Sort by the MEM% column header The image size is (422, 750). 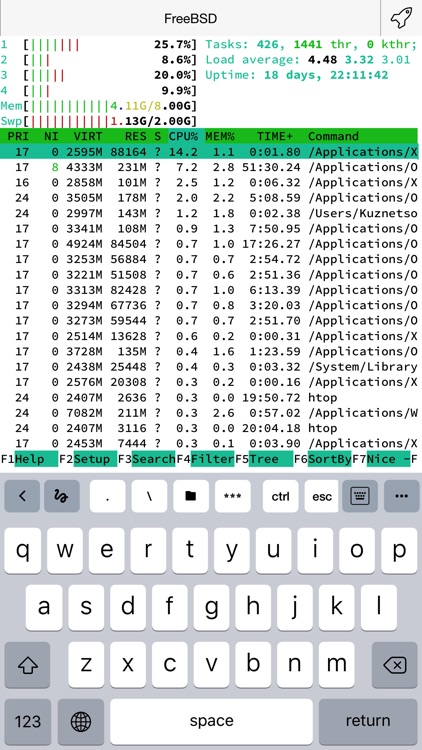[220, 136]
